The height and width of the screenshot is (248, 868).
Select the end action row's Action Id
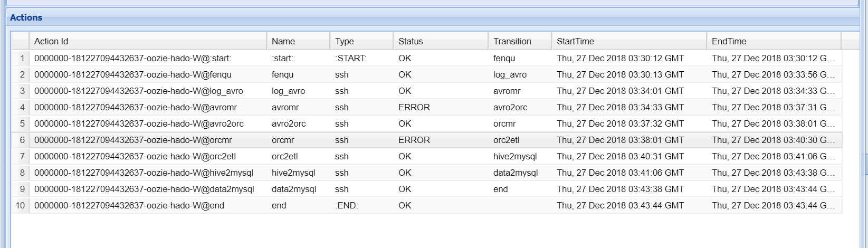click(x=129, y=205)
